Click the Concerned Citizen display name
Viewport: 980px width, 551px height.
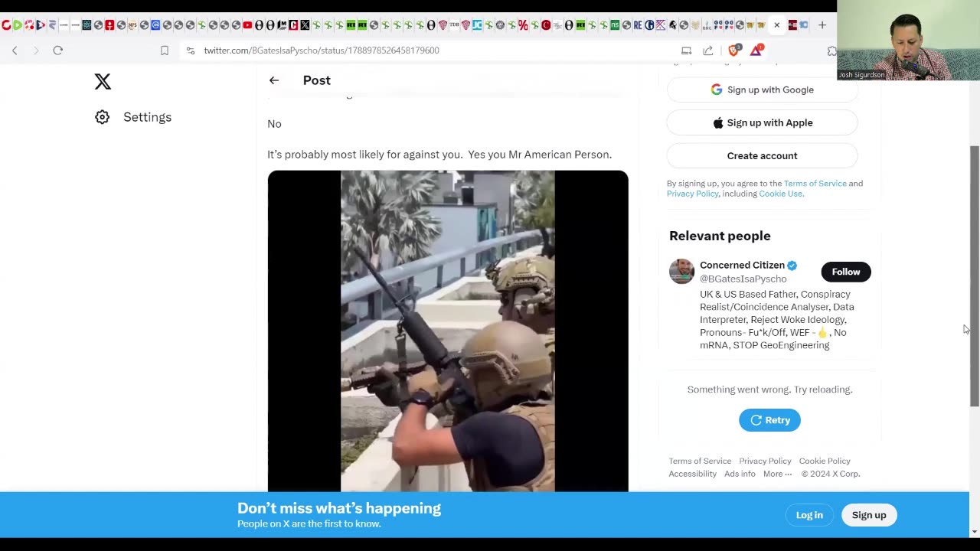coord(742,265)
